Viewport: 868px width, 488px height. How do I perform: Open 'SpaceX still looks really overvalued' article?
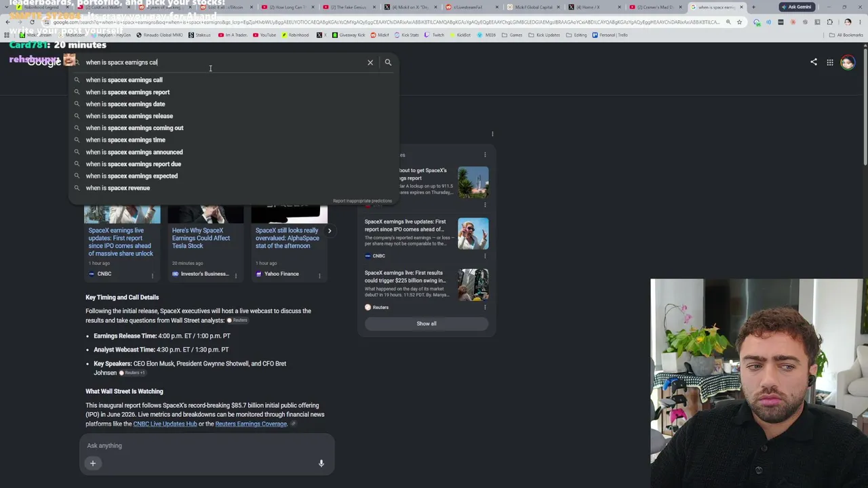point(287,238)
